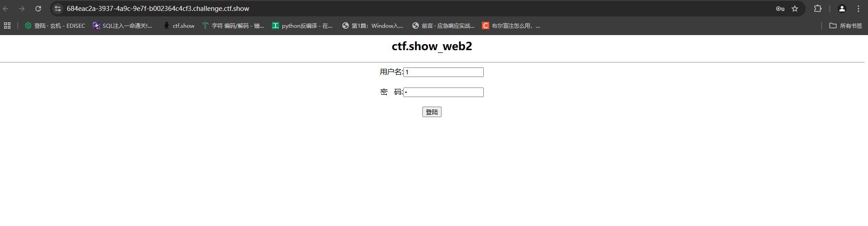Open the Chrome profile avatar
The width and height of the screenshot is (868, 226).
click(x=842, y=9)
